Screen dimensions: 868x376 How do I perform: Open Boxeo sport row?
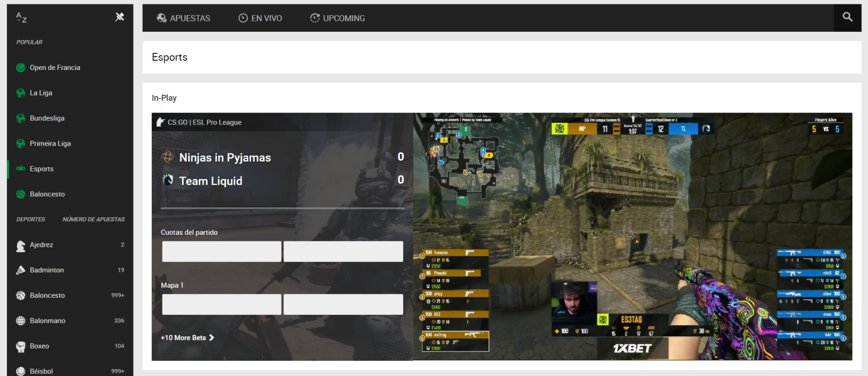coord(70,346)
